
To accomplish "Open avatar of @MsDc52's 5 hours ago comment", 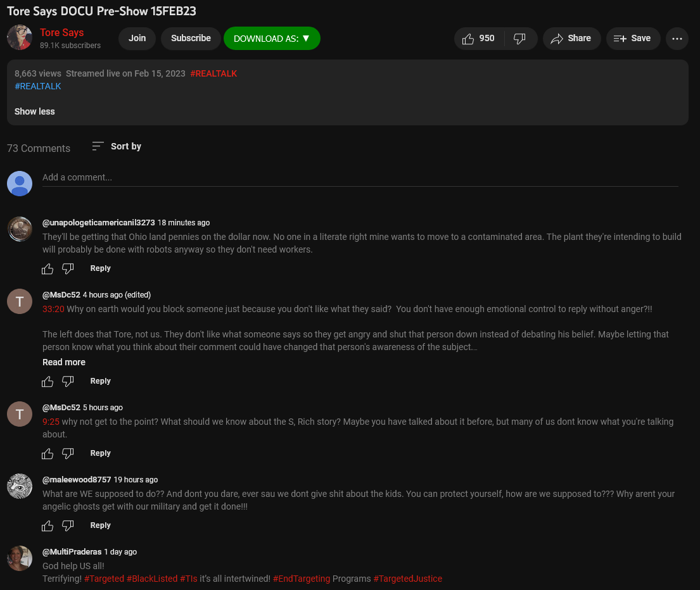I will (x=20, y=414).
